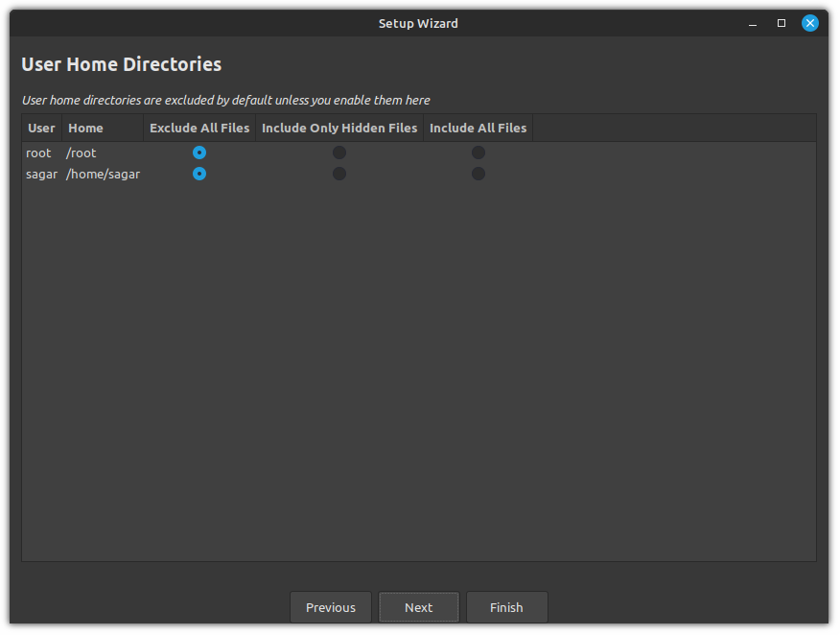Select the /root home path cell
The height and width of the screenshot is (635, 840).
pyautogui.click(x=81, y=153)
